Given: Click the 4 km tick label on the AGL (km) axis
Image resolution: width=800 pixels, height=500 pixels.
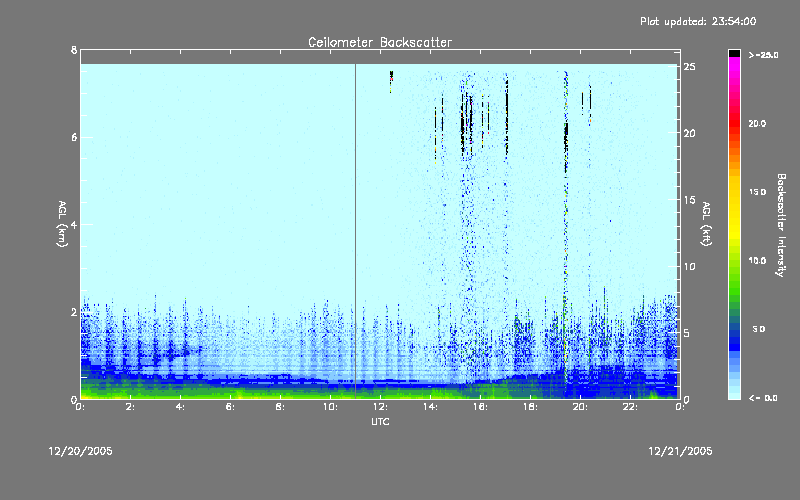Looking at the screenshot, I should click(x=74, y=224).
